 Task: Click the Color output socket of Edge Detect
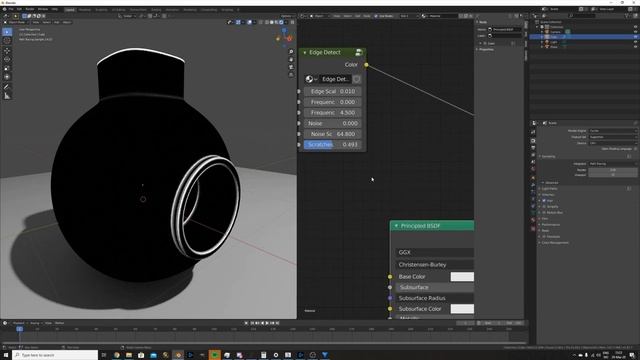pyautogui.click(x=366, y=65)
